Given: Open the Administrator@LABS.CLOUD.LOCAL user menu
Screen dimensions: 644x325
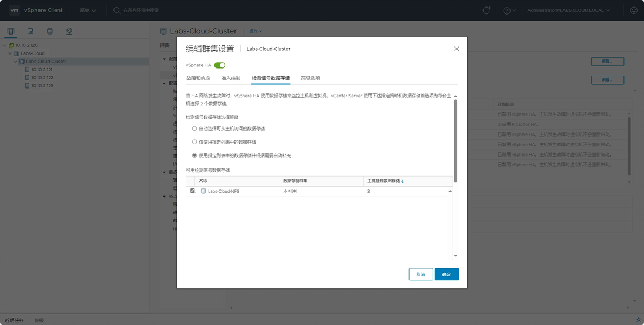Looking at the screenshot, I should [x=568, y=10].
